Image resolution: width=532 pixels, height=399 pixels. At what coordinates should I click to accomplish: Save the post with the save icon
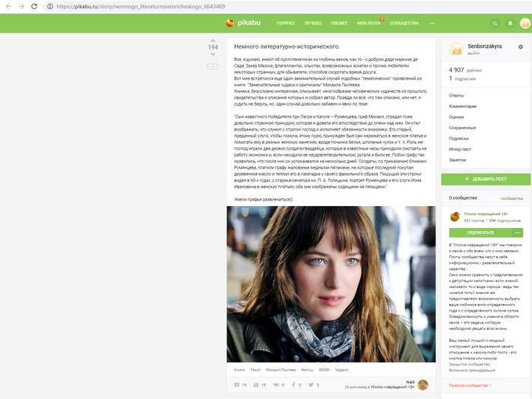pos(255,385)
